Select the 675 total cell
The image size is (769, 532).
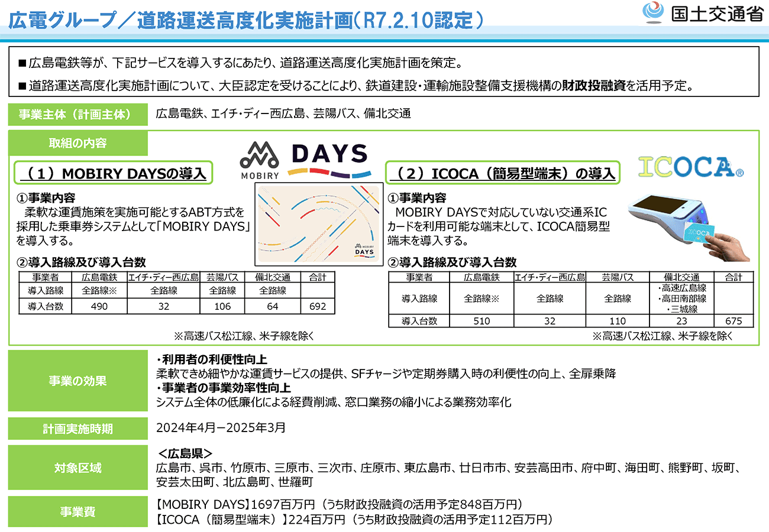click(x=734, y=321)
